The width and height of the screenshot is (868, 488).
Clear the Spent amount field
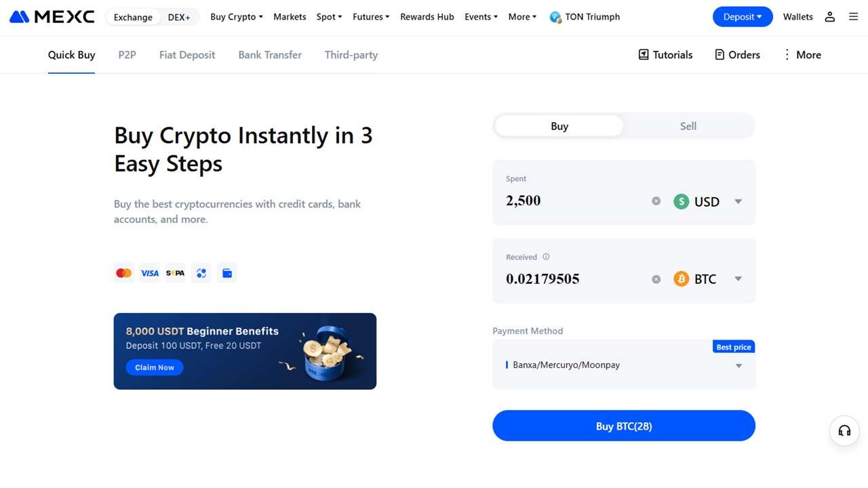(656, 201)
